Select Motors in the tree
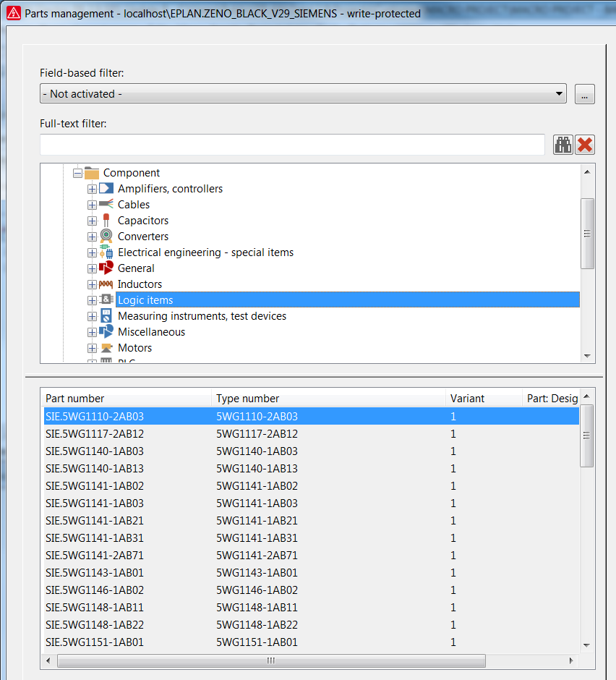This screenshot has height=680, width=616. pos(134,348)
